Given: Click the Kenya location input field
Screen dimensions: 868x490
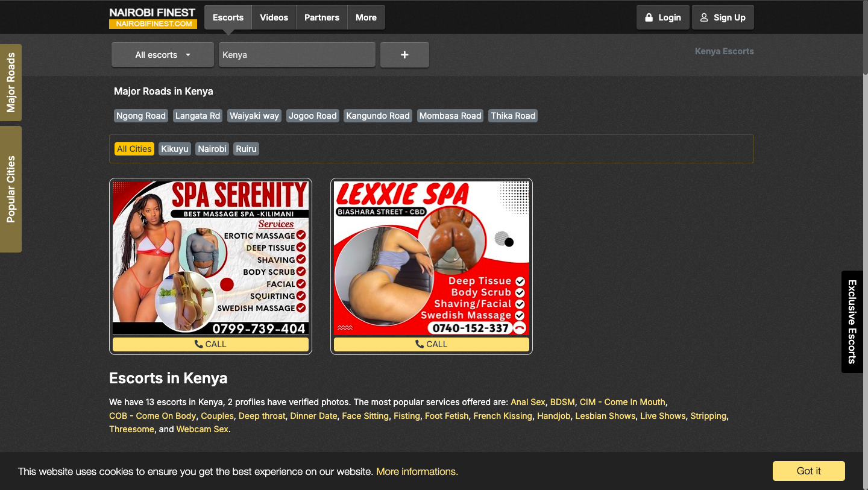Looking at the screenshot, I should tap(297, 55).
